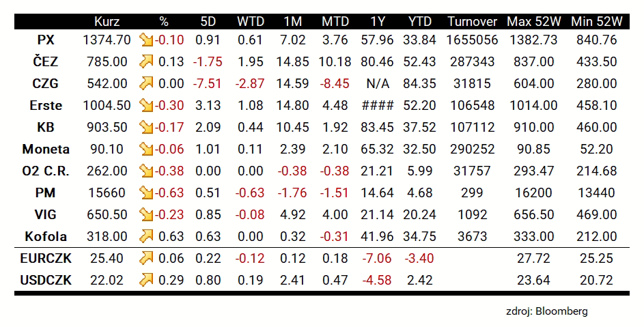Click the O2 C.R. row label
This screenshot has height=327, width=644.
point(46,171)
